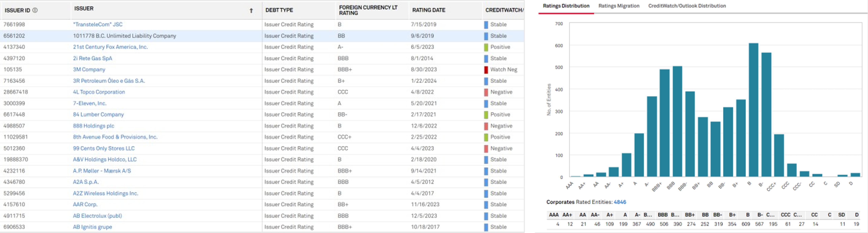Select row for 1011778 B.C. Unlimited Liability Company
This screenshot has width=868, height=233.
[124, 36]
